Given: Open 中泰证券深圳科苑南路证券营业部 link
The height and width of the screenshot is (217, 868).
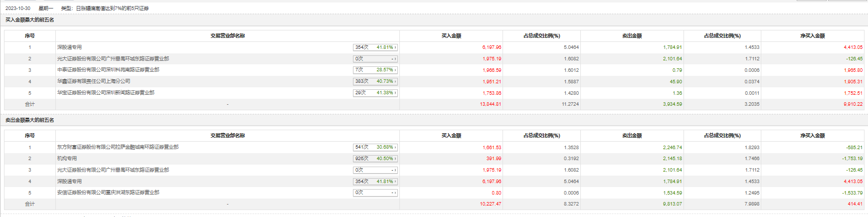Looking at the screenshot, I should coord(108,70).
